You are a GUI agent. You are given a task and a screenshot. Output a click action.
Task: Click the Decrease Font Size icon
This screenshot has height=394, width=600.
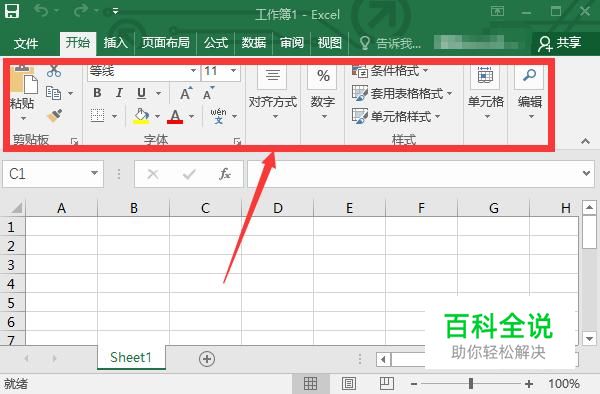pyautogui.click(x=209, y=93)
